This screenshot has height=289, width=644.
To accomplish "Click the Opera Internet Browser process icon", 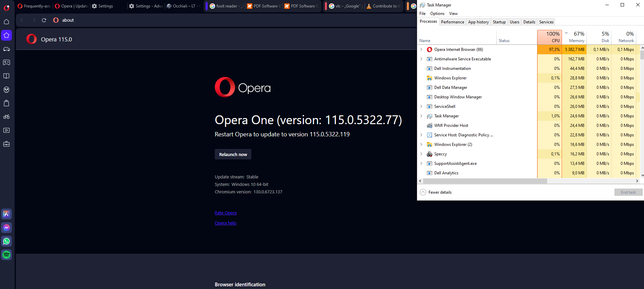I will pos(430,50).
